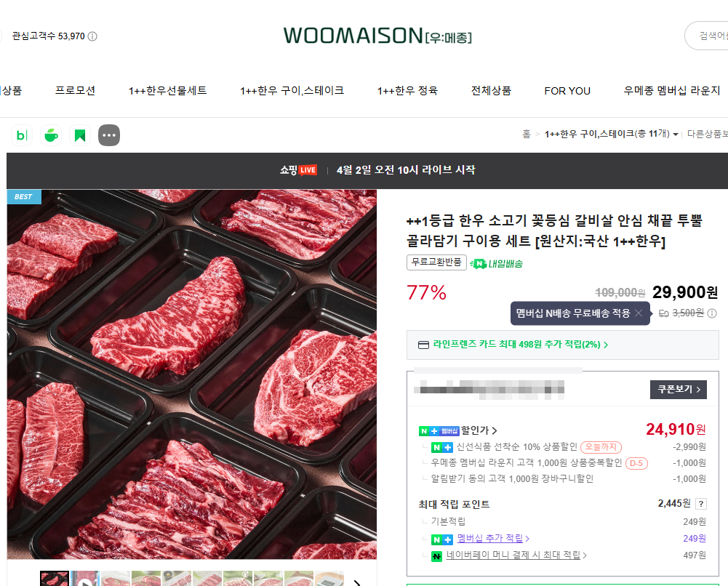728x586 pixels.
Task: Click the Naver blog 'b' share icon
Action: click(x=22, y=135)
